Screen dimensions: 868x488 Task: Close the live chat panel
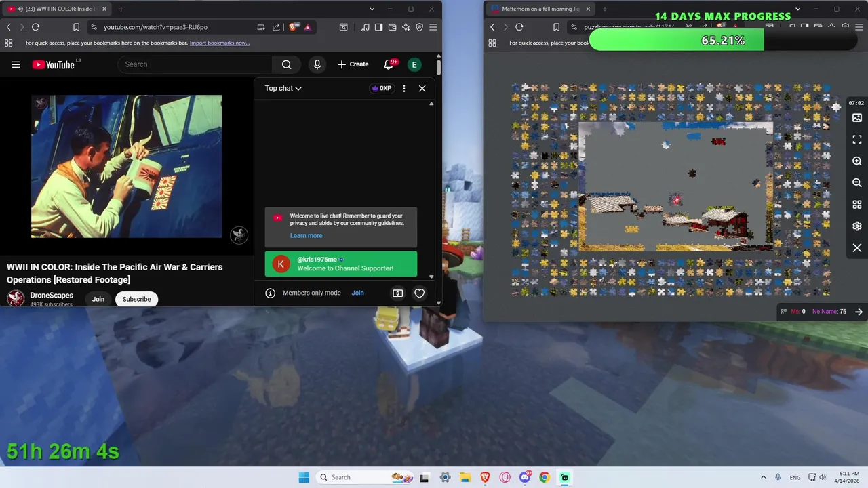click(x=422, y=88)
